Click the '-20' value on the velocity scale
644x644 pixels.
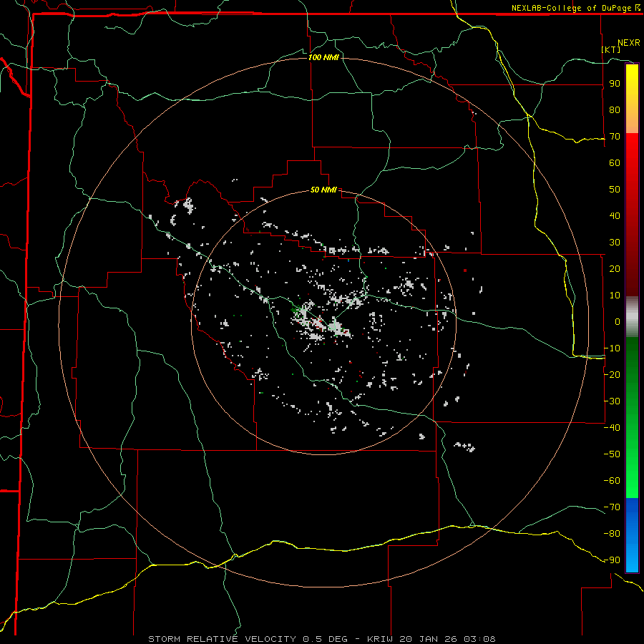[x=612, y=374]
